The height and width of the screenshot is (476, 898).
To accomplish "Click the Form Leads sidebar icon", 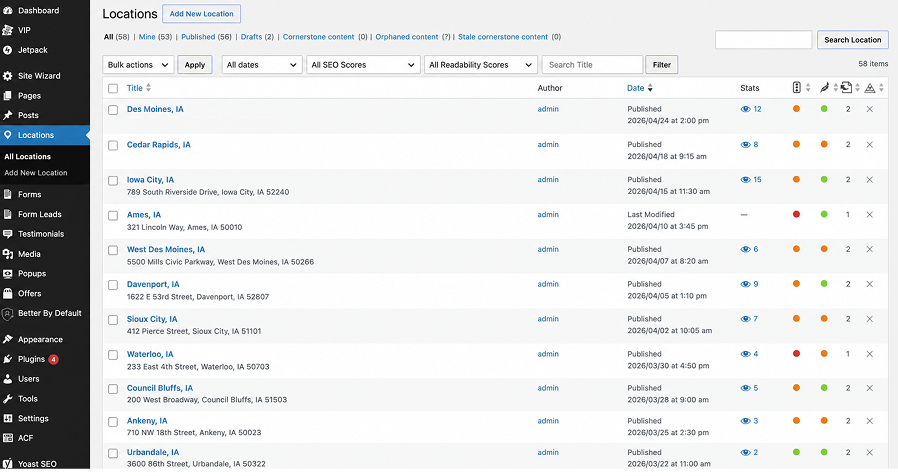I will 7,214.
